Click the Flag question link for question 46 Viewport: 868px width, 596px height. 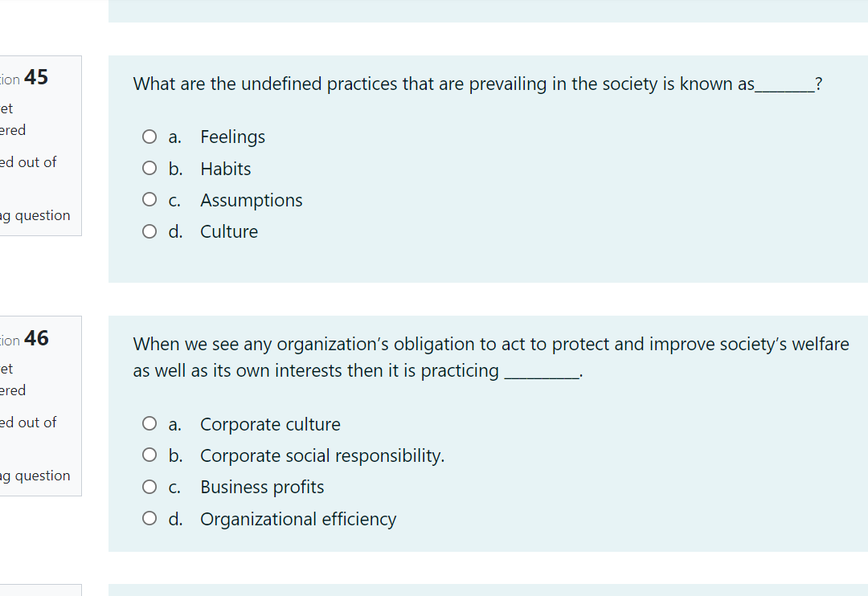[35, 475]
